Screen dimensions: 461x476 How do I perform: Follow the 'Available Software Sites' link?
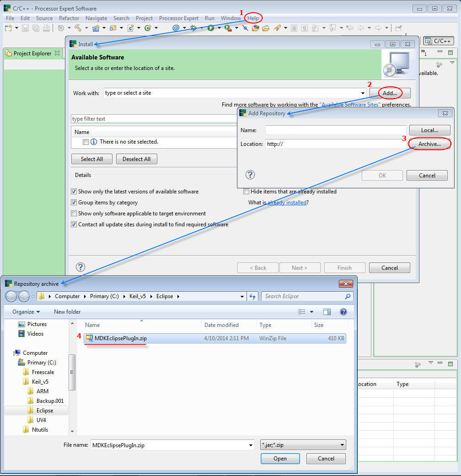pyautogui.click(x=349, y=104)
